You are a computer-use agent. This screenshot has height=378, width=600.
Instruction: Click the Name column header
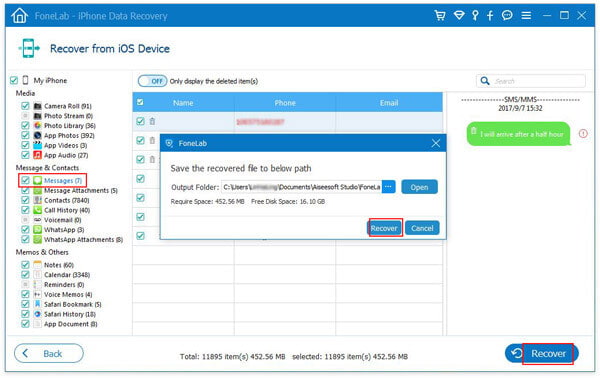click(x=183, y=103)
